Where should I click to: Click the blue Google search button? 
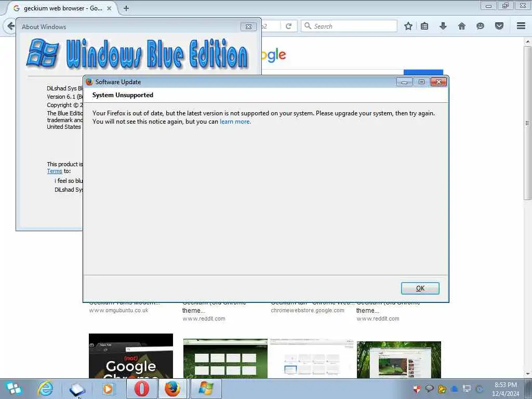pyautogui.click(x=423, y=72)
